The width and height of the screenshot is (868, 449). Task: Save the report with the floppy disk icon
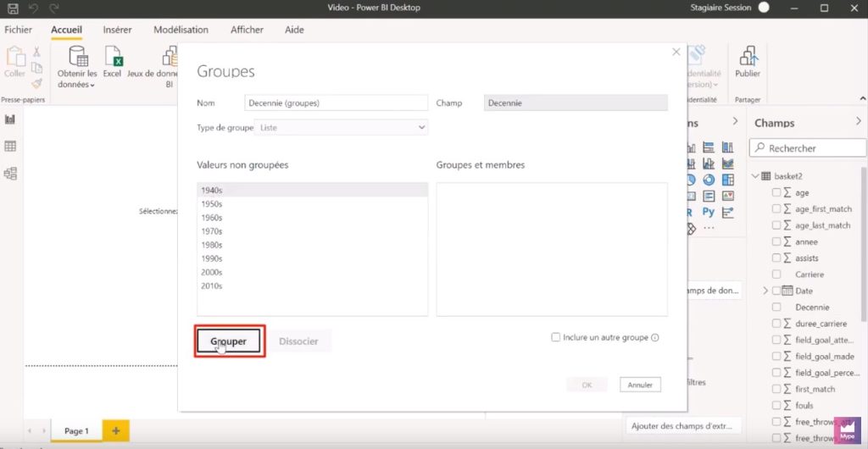point(13,8)
